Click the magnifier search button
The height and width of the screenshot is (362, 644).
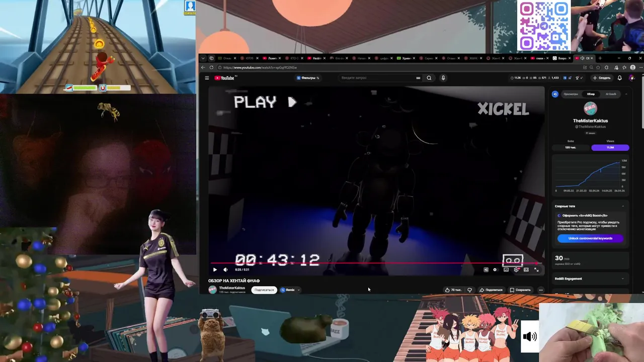coord(429,78)
